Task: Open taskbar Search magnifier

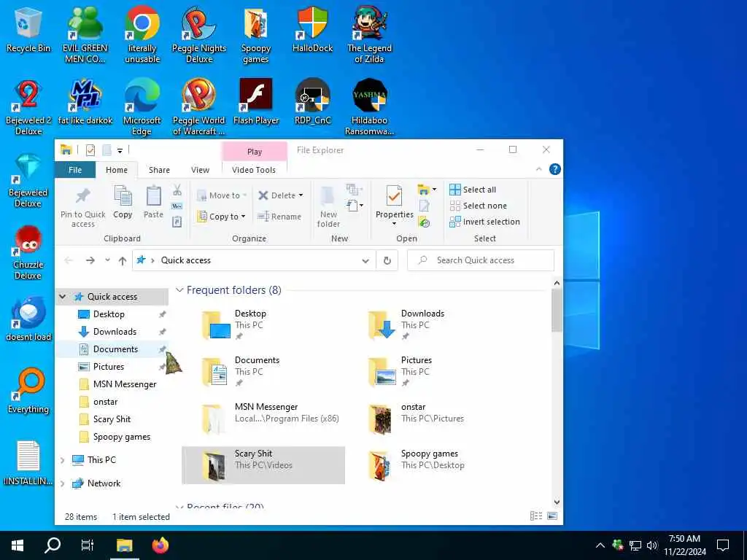Action: [53, 545]
